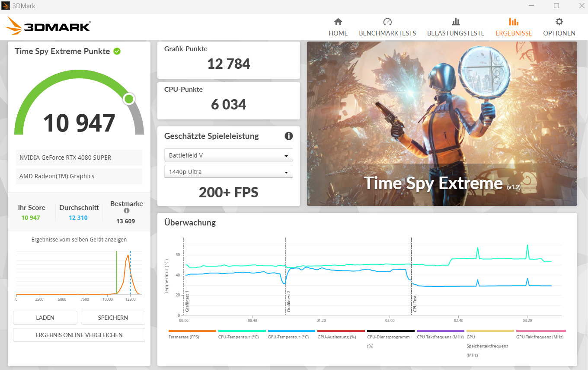Click the 'Überwachung' panel heading
Image resolution: width=588 pixels, height=370 pixels.
click(190, 223)
